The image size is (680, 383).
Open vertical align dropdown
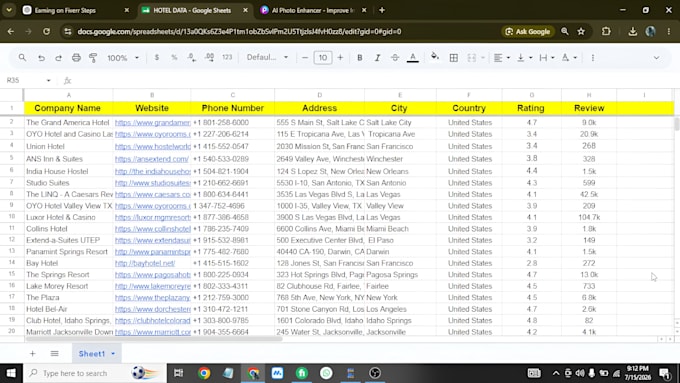tap(524, 58)
